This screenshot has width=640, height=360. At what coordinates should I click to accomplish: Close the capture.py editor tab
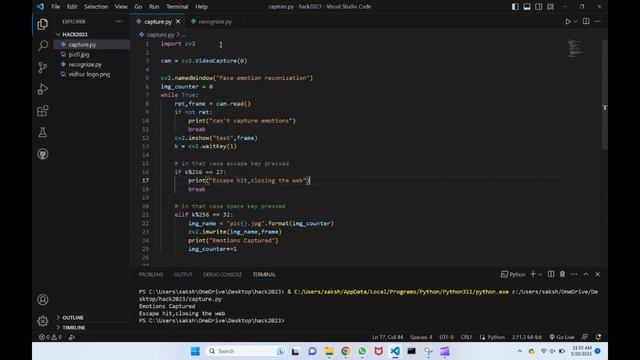click(x=178, y=21)
